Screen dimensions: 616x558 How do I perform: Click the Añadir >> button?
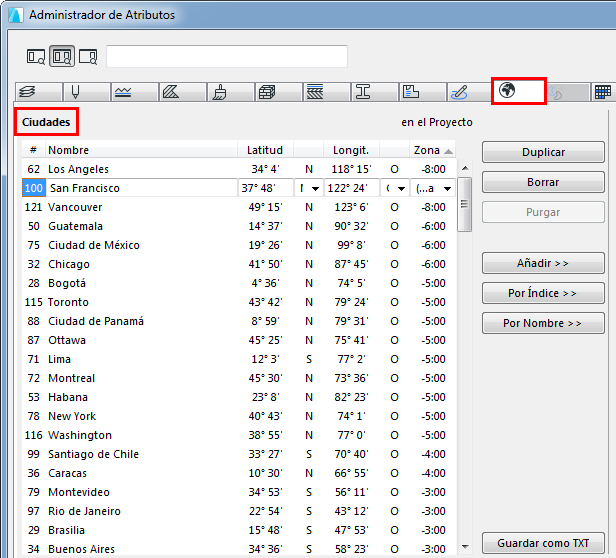pyautogui.click(x=543, y=263)
